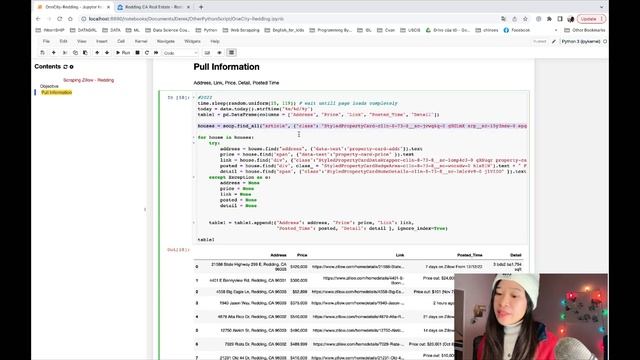Move selected cell up arrow icon
640x360 pixels.
pos(97,53)
